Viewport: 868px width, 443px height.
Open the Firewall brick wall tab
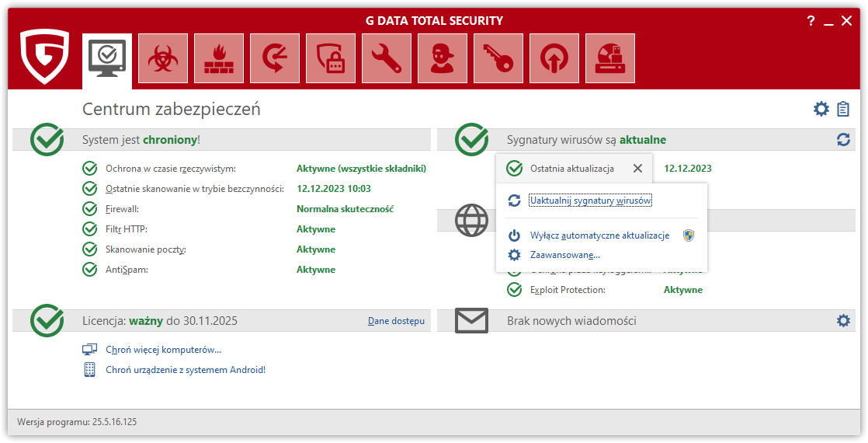click(x=219, y=59)
